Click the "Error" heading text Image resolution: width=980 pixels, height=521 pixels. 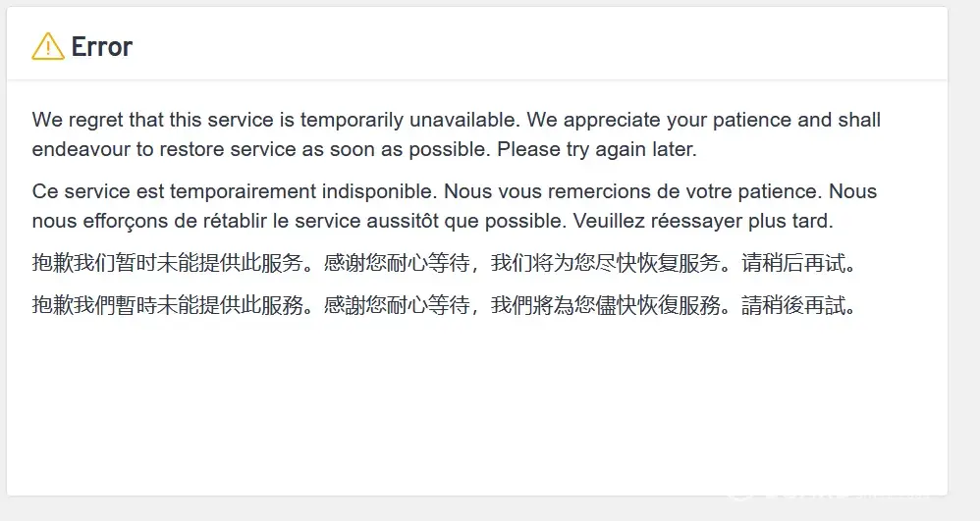[x=102, y=46]
